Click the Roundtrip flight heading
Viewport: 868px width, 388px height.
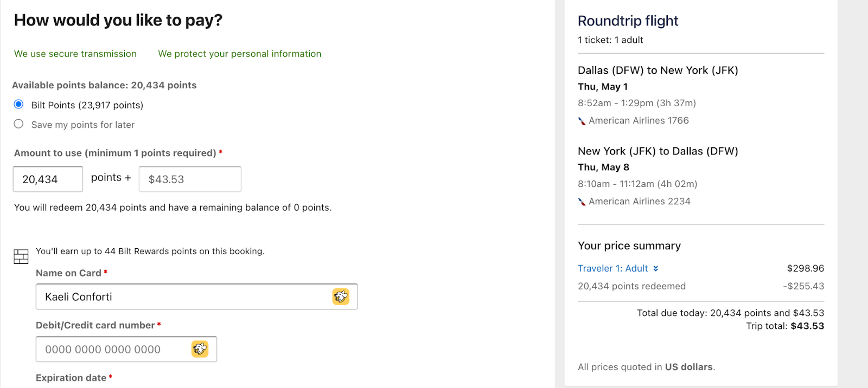coord(628,21)
